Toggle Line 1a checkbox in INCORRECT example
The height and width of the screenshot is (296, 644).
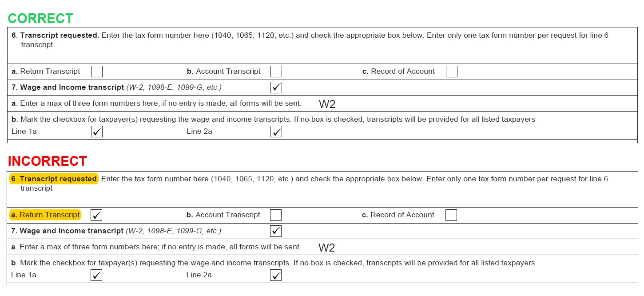[96, 275]
